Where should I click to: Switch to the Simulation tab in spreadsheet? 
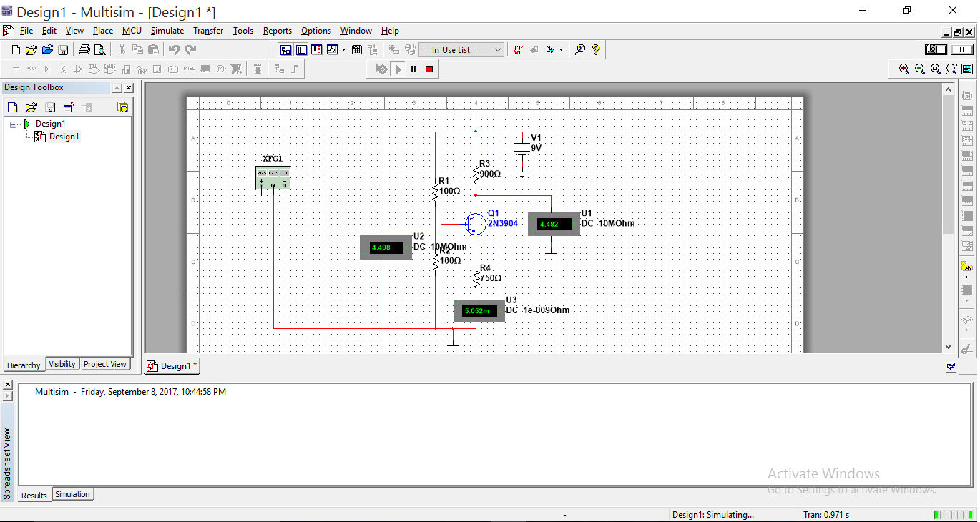[x=72, y=494]
